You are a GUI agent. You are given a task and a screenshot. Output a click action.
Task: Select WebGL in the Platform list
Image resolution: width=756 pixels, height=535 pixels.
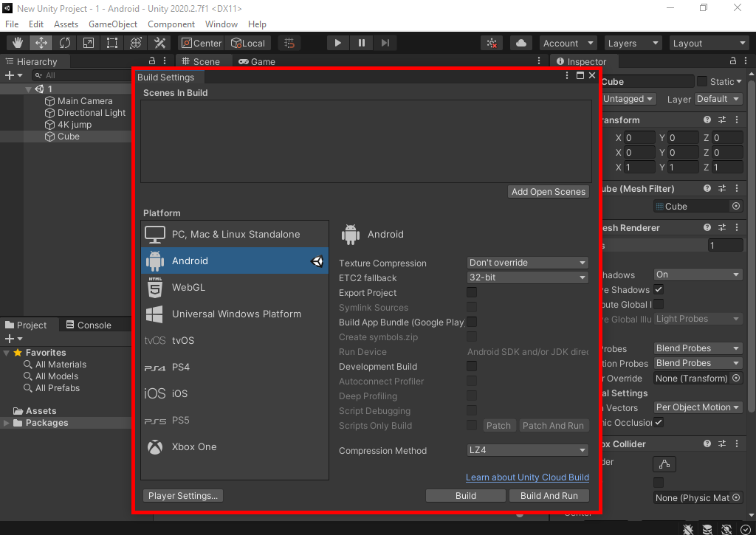(x=188, y=288)
